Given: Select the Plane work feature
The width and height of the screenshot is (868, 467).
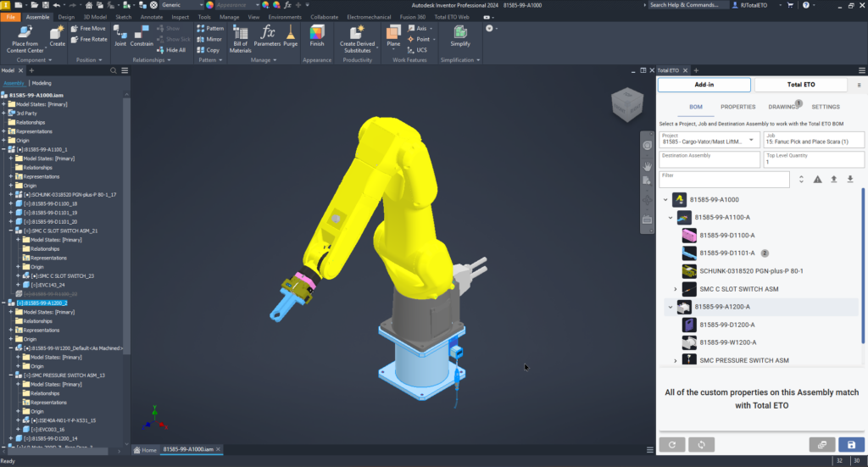Looking at the screenshot, I should [393, 36].
